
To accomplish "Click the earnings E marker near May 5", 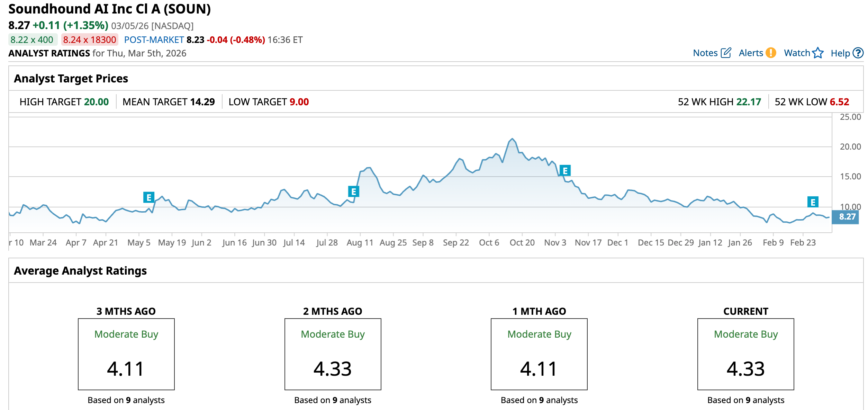I will click(149, 197).
